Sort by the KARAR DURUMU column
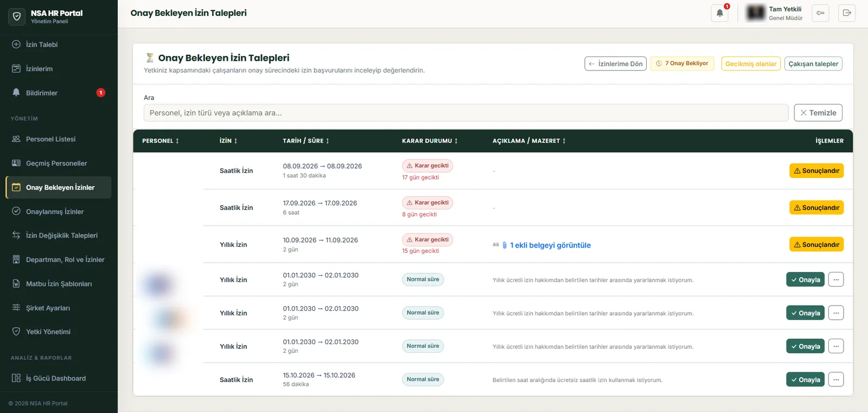 pos(430,141)
